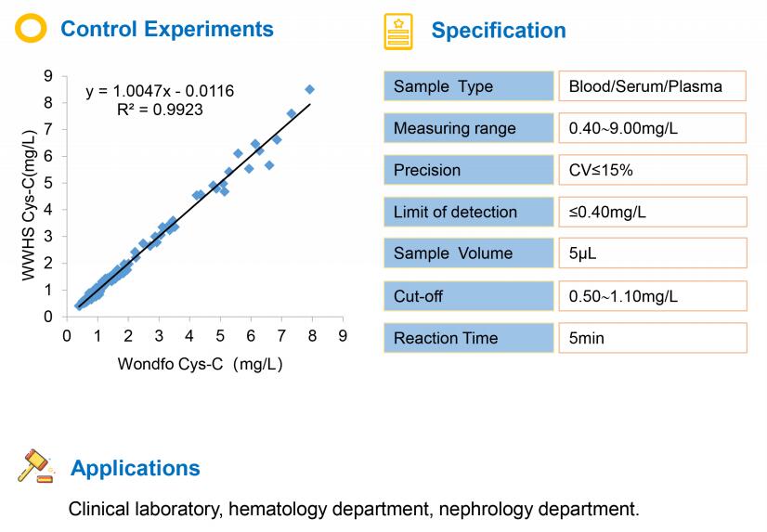This screenshot has height=532, width=767.
Task: Click the regression equation text on chart
Action: click(x=160, y=91)
